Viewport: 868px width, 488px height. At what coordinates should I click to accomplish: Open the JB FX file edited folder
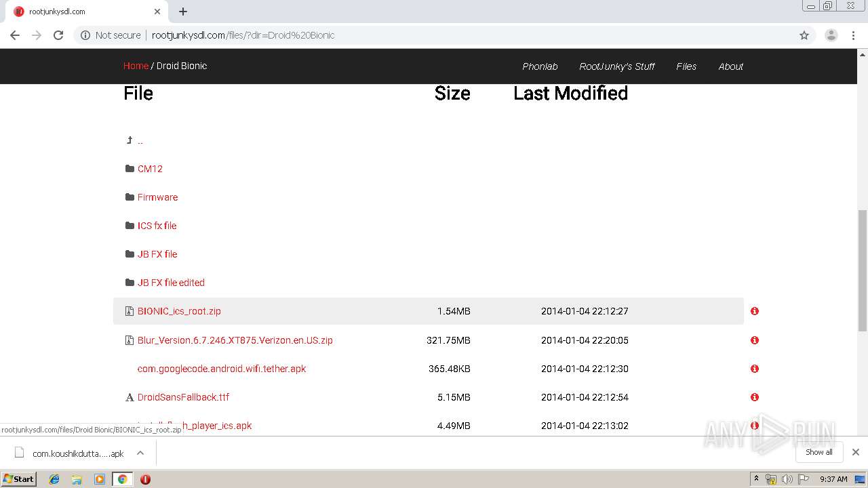point(171,283)
